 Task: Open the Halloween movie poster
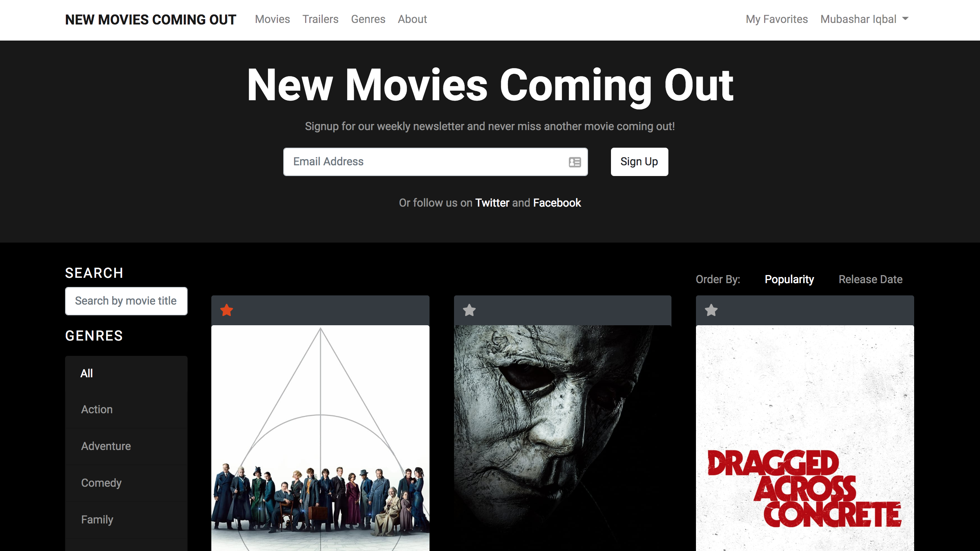(x=562, y=436)
